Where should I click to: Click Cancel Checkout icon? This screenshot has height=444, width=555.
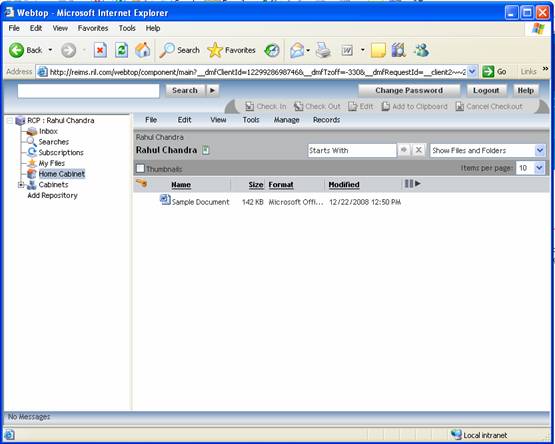point(460,106)
